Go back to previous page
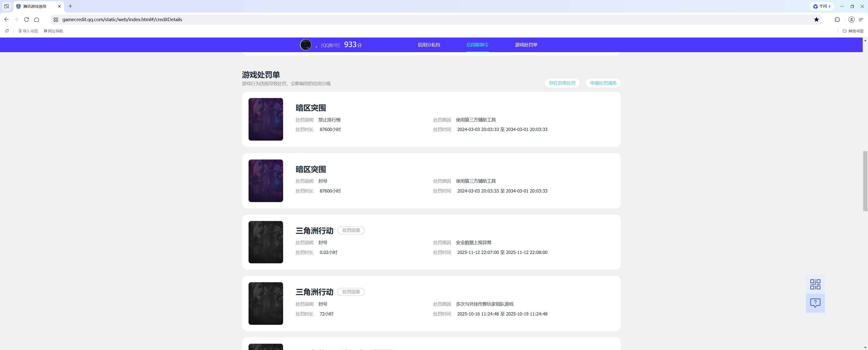868x350 pixels. (x=6, y=19)
